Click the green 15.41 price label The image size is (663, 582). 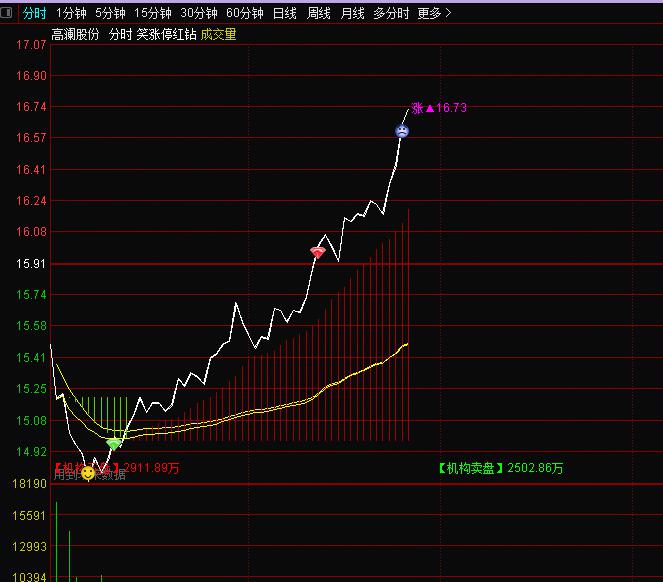pos(31,358)
